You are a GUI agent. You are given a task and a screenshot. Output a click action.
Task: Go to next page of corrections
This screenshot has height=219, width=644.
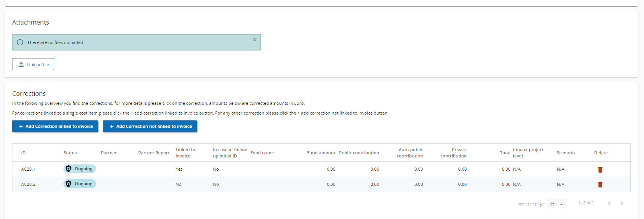622,203
